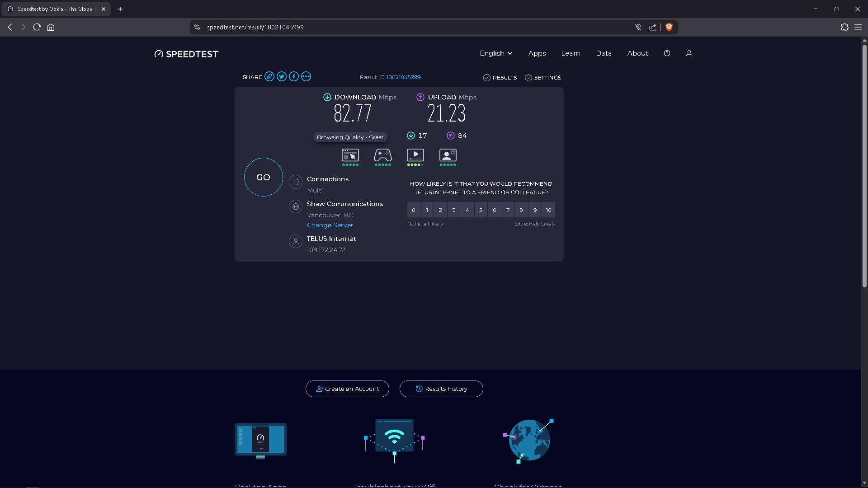Open Result ID 18021045999 link
This screenshot has height=488, width=868.
403,77
